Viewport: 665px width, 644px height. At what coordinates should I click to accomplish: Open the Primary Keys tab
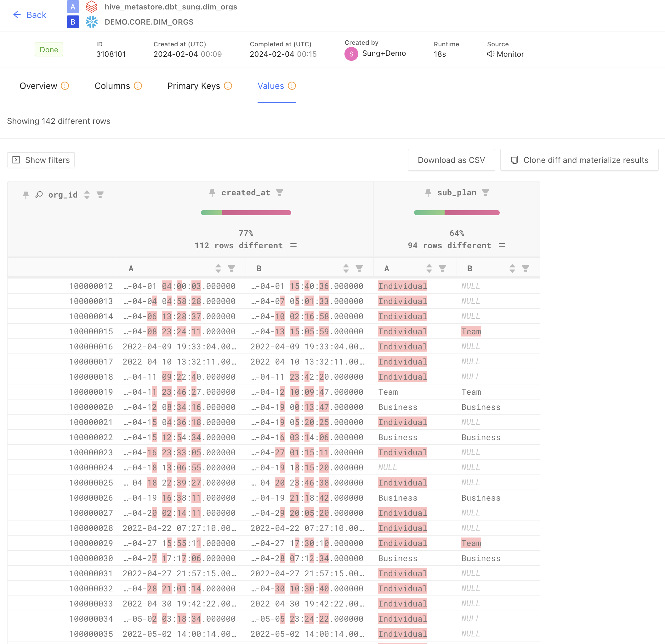pyautogui.click(x=193, y=86)
